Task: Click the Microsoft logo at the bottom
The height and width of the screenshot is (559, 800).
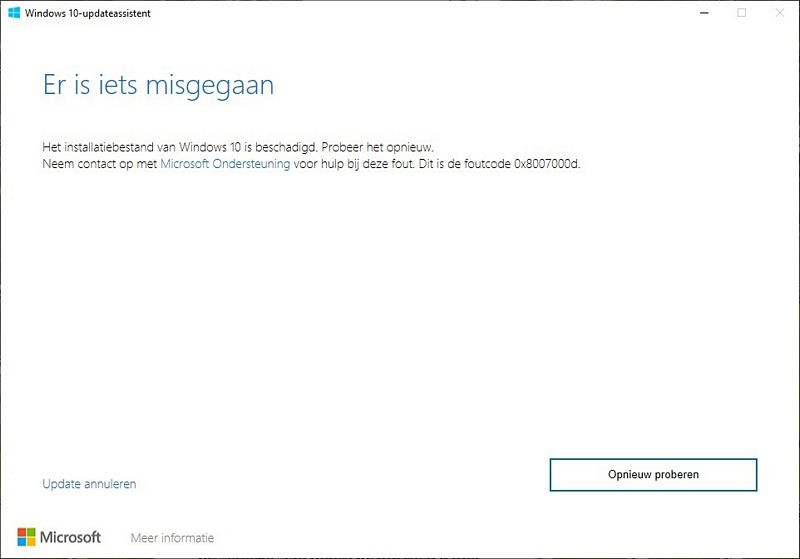Action: click(59, 537)
